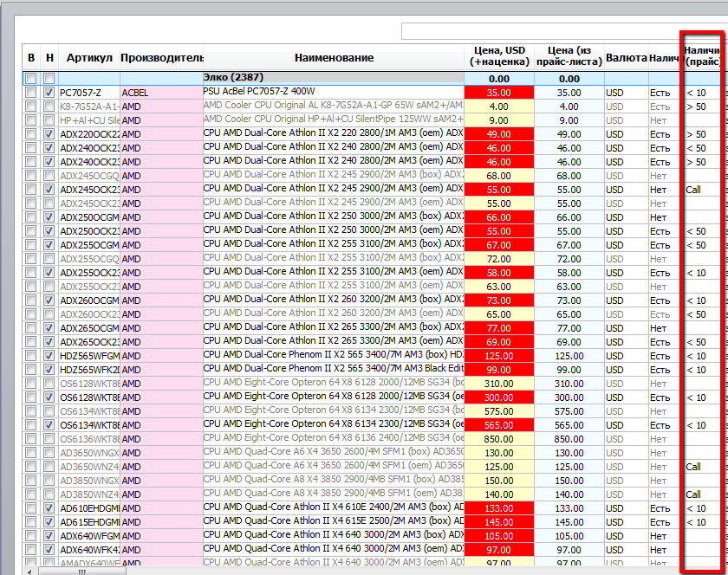Image resolution: width=728 pixels, height=575 pixels.
Task: Toggle the Н checkbox in the Элко (2387) group row
Action: point(49,78)
